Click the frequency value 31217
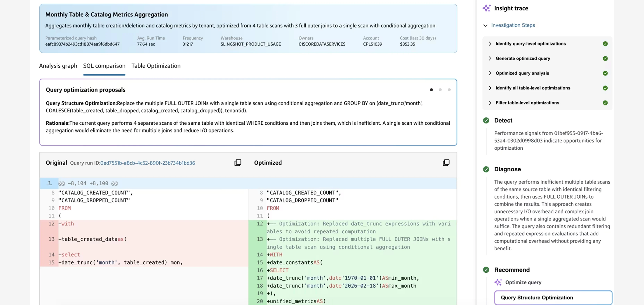The width and height of the screenshot is (644, 305). (x=188, y=44)
